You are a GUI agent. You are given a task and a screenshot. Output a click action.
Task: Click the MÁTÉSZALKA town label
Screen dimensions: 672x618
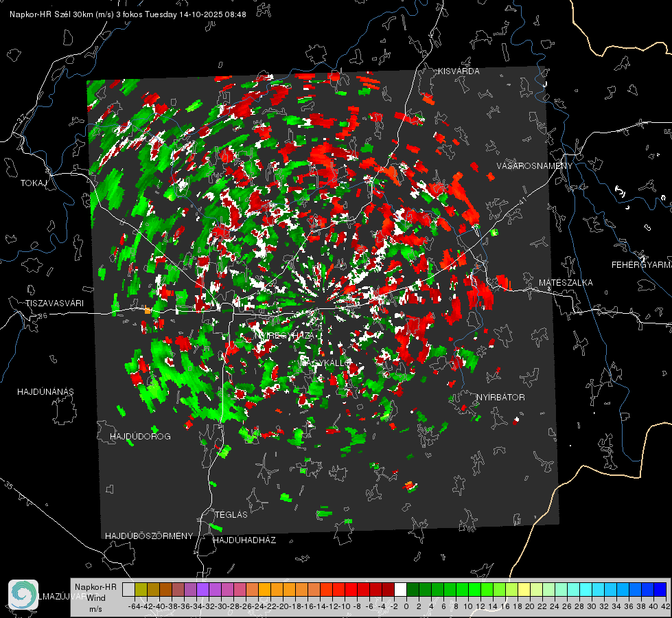(566, 282)
